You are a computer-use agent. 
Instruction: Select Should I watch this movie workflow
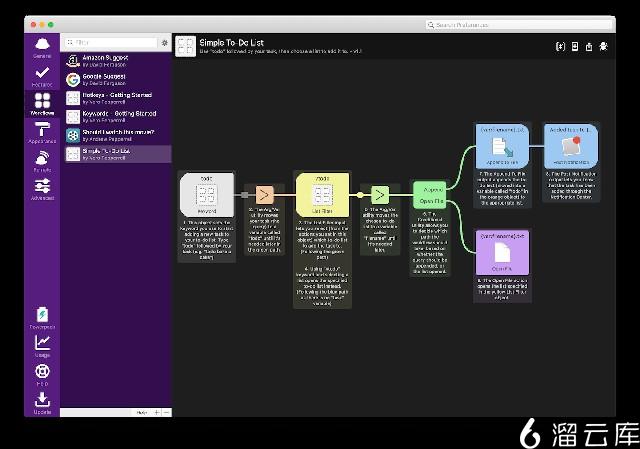point(117,135)
